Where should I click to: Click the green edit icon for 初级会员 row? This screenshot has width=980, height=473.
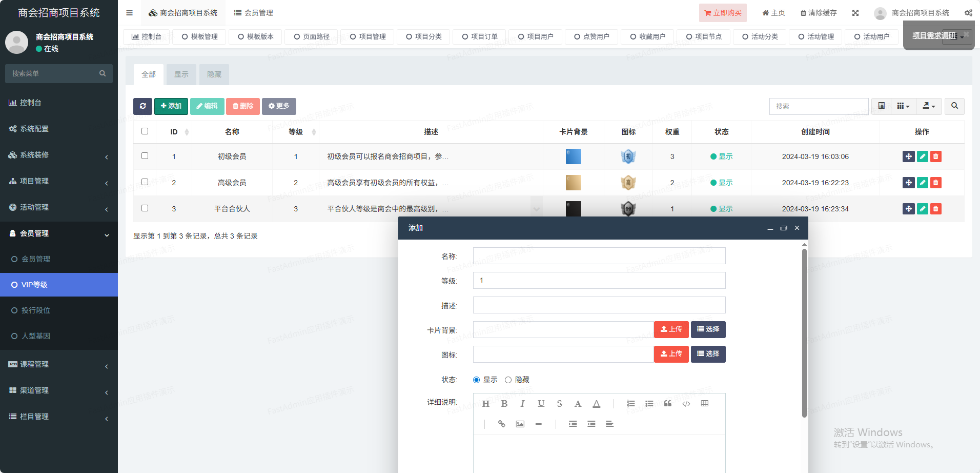click(x=922, y=156)
